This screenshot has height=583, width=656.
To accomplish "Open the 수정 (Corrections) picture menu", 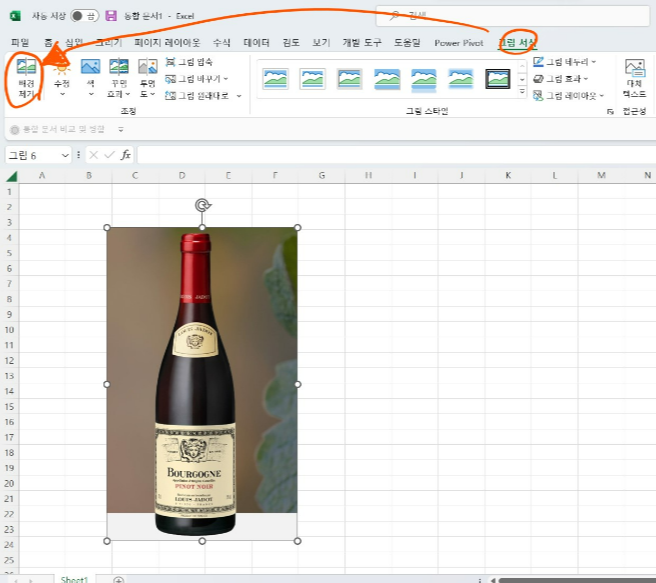I will [x=62, y=78].
